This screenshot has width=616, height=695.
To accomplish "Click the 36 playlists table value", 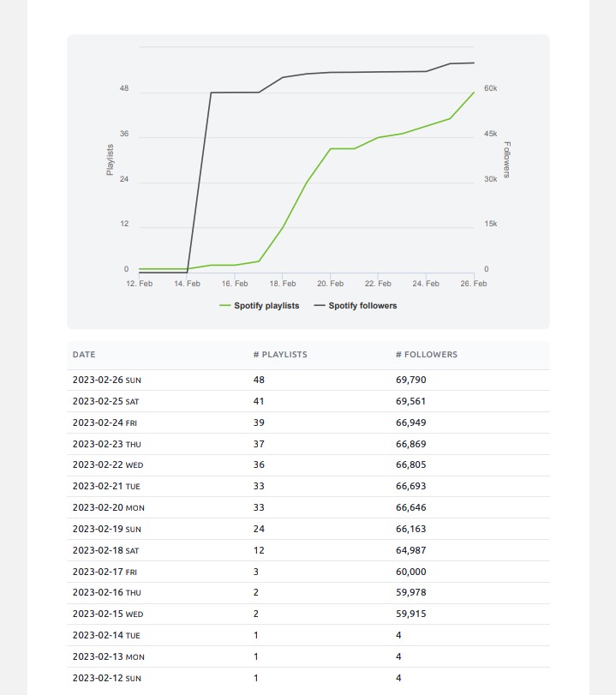I will tap(259, 464).
